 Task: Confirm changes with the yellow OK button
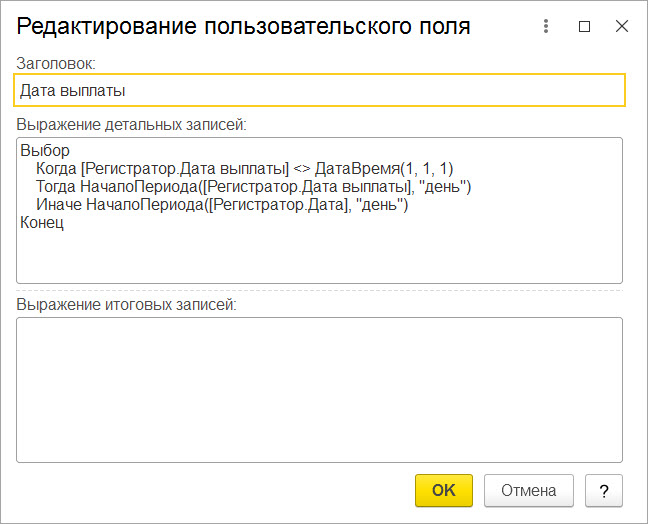point(444,491)
